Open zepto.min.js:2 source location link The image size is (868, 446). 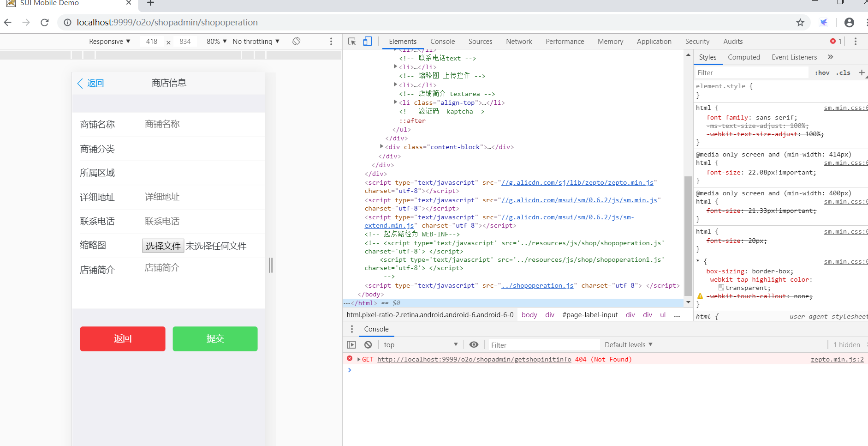point(837,359)
